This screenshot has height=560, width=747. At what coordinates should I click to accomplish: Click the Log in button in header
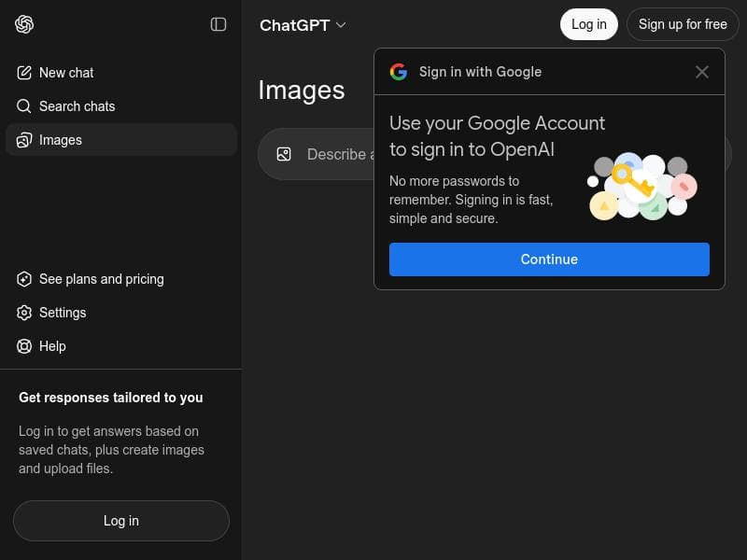coord(589,24)
